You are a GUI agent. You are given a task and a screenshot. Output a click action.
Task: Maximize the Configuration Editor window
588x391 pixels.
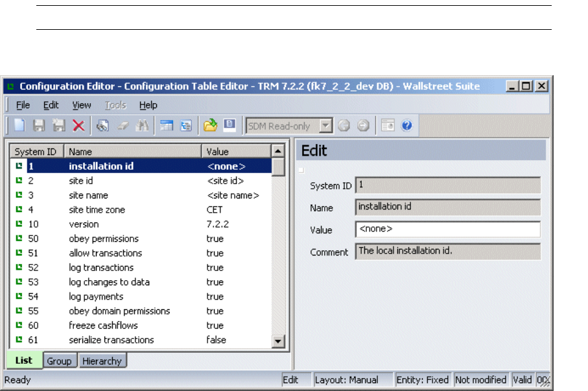tap(526, 86)
